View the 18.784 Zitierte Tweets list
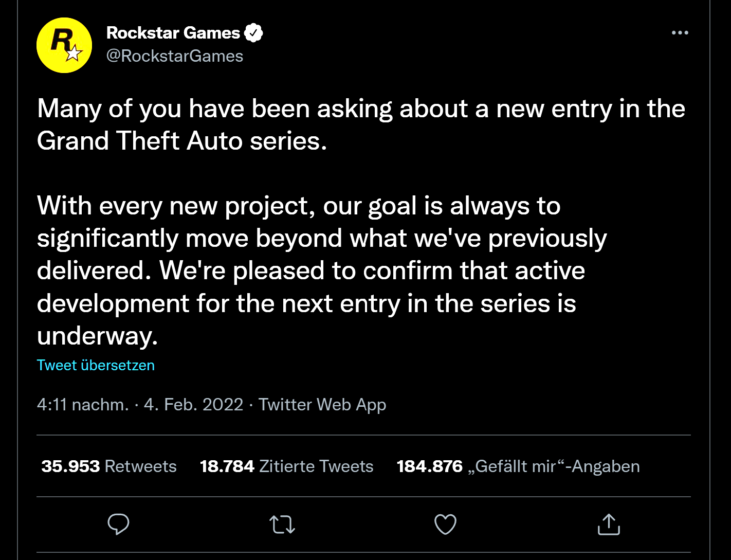This screenshot has height=560, width=731. point(286,466)
